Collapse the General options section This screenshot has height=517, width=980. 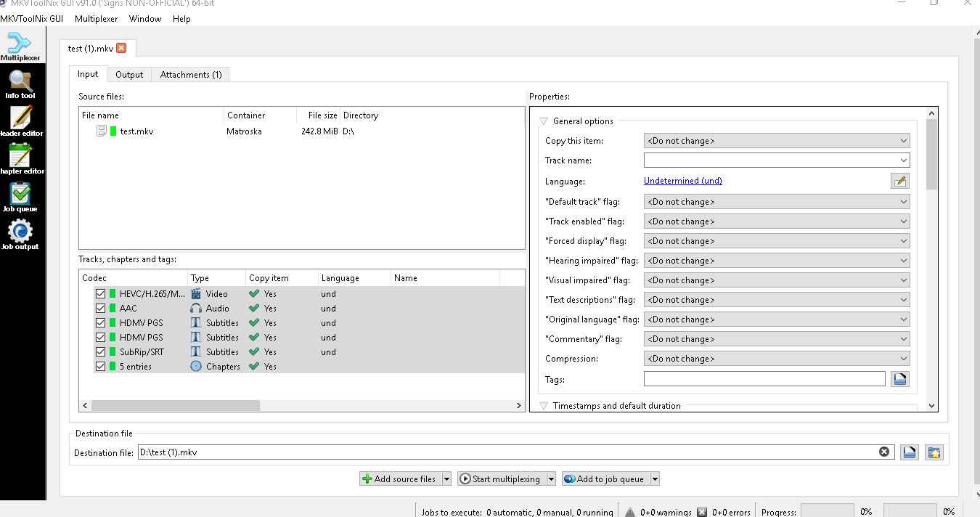tap(544, 121)
